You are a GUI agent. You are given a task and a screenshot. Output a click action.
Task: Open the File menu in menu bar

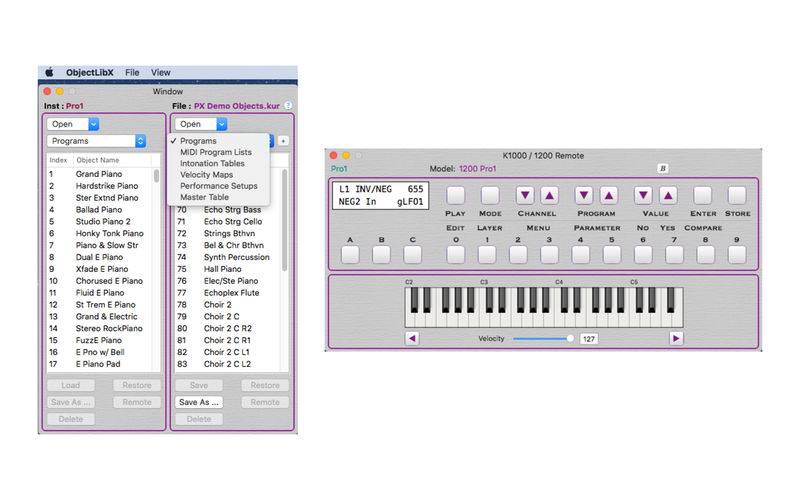[x=132, y=72]
